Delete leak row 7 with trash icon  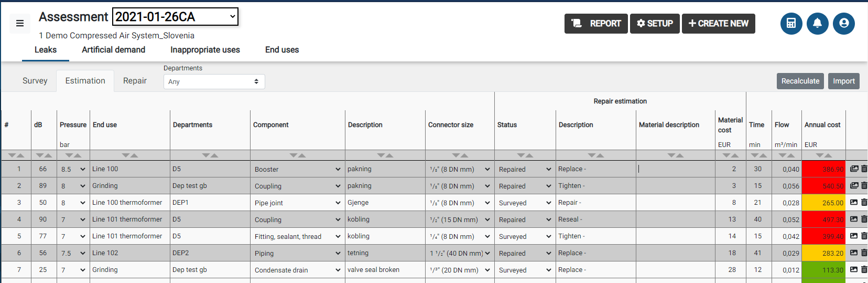point(864,270)
